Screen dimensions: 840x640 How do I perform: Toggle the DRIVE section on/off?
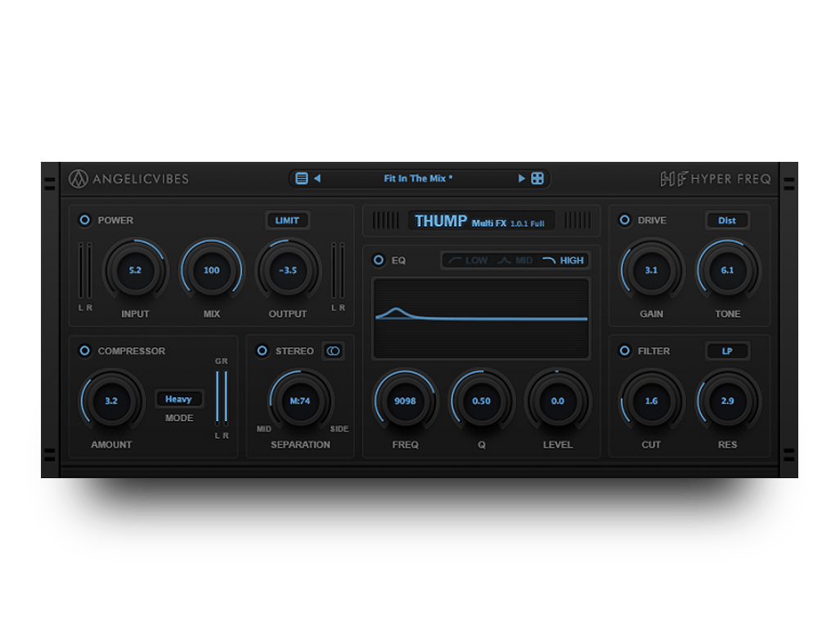pos(625,220)
